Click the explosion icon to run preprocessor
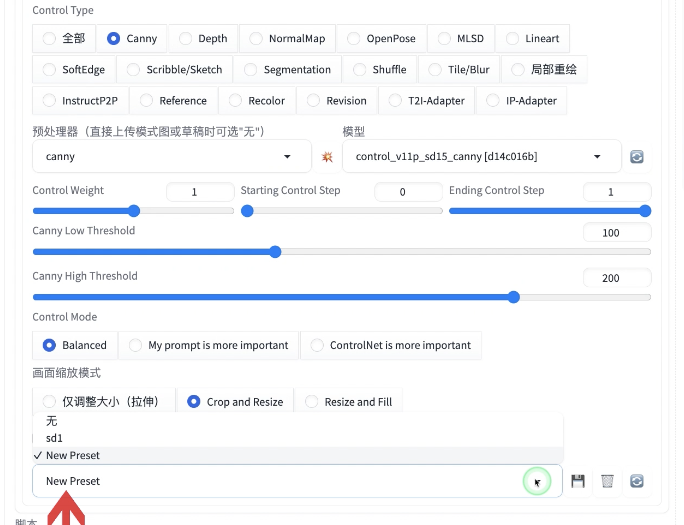Image resolution: width=684 pixels, height=525 pixels. click(327, 157)
